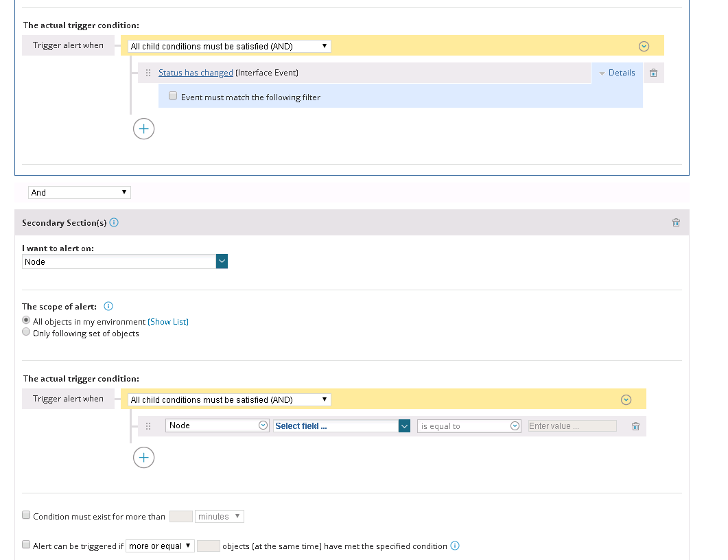Select Only following set of objects
Viewport: 728px width, 560px height.
(27, 332)
